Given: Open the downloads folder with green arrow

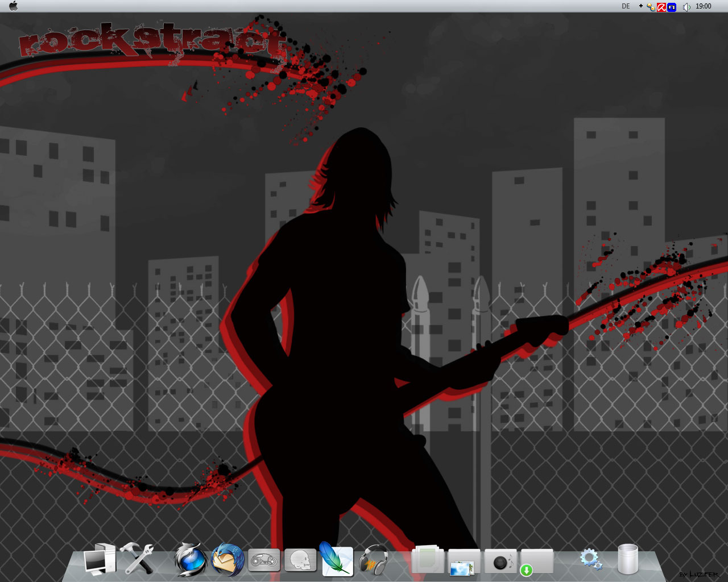Looking at the screenshot, I should [536, 562].
